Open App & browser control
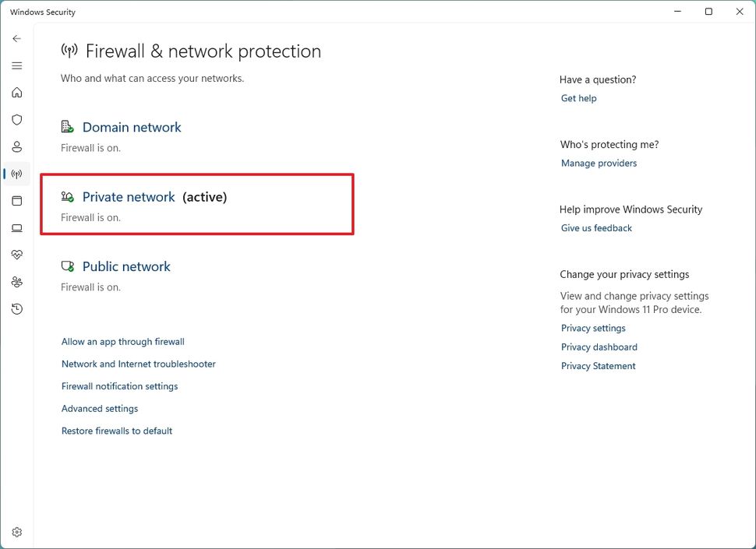The height and width of the screenshot is (549, 756). tap(16, 201)
